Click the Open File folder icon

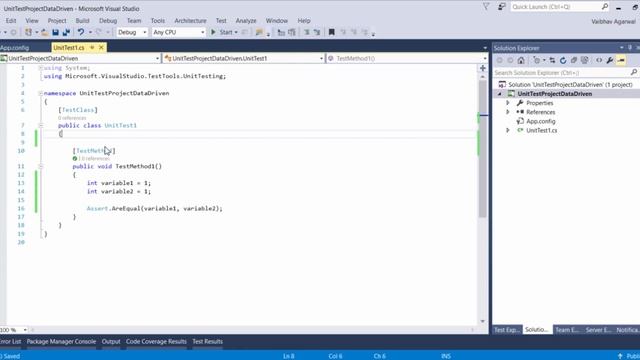point(45,32)
